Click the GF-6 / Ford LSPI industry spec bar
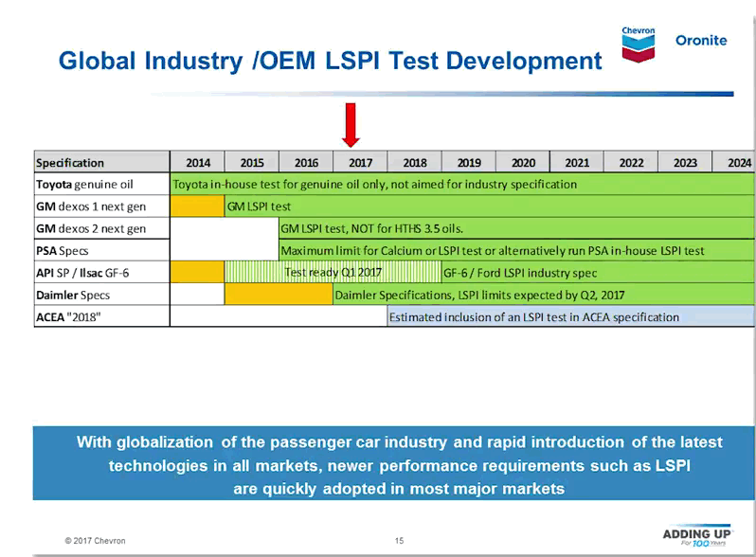The width and height of the screenshot is (756, 557). [x=598, y=273]
